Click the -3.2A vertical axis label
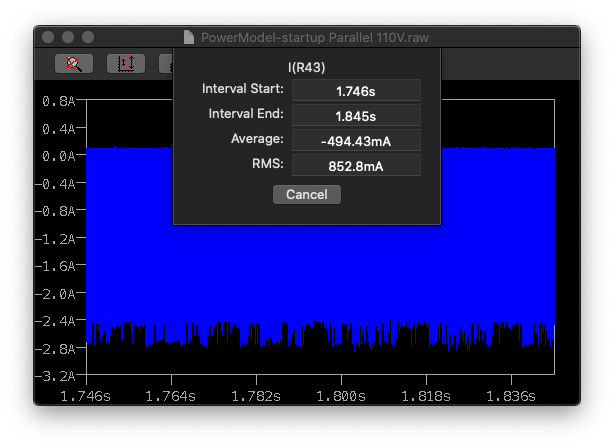Viewport: 614px width, 447px height. 55,376
